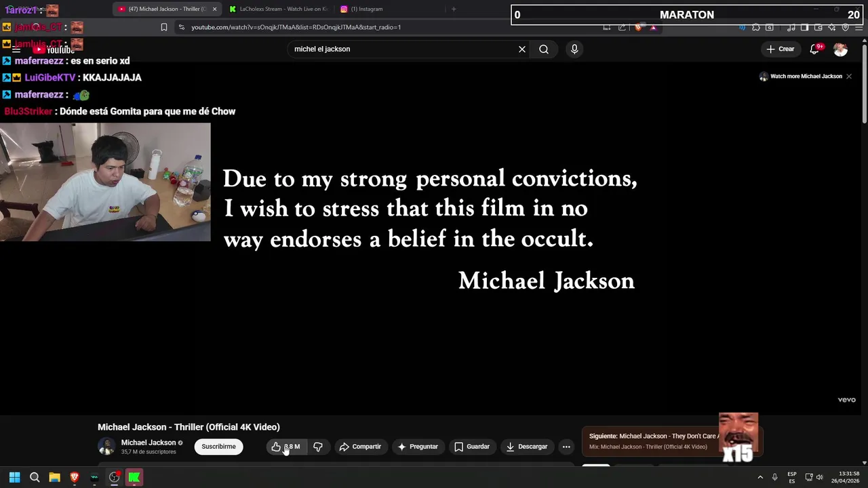Viewport: 868px width, 488px height.
Task: Open the Brave browser taskbar icon
Action: click(75, 477)
